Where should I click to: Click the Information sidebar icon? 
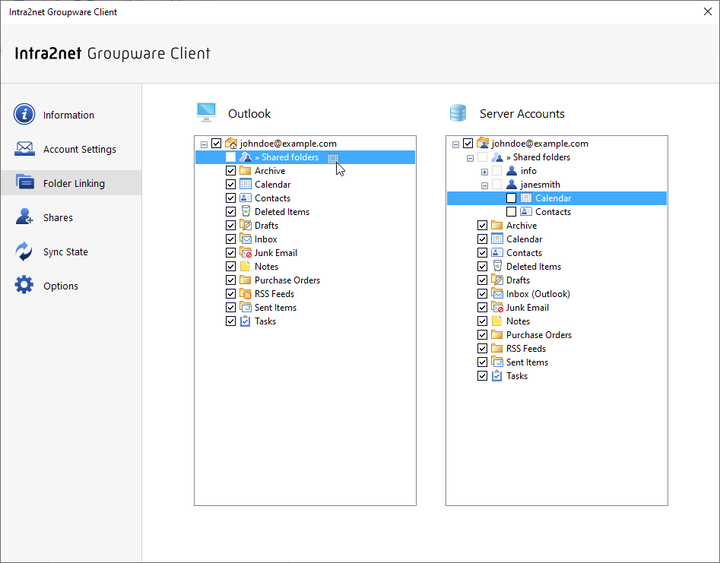coord(24,114)
